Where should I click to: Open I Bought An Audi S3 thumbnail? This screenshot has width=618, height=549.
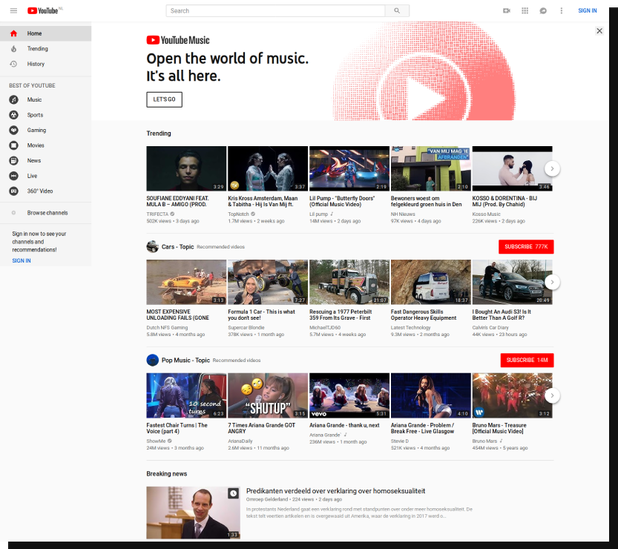point(512,282)
